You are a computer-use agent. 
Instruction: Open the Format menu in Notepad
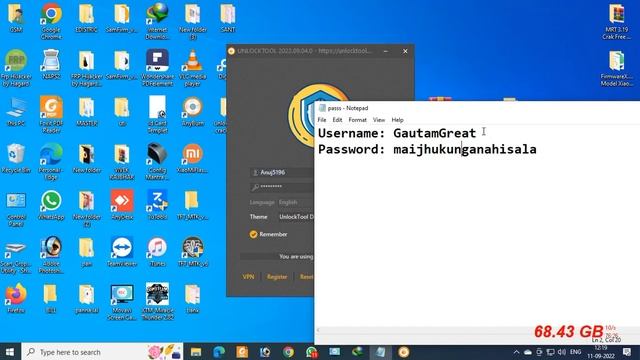click(x=358, y=120)
